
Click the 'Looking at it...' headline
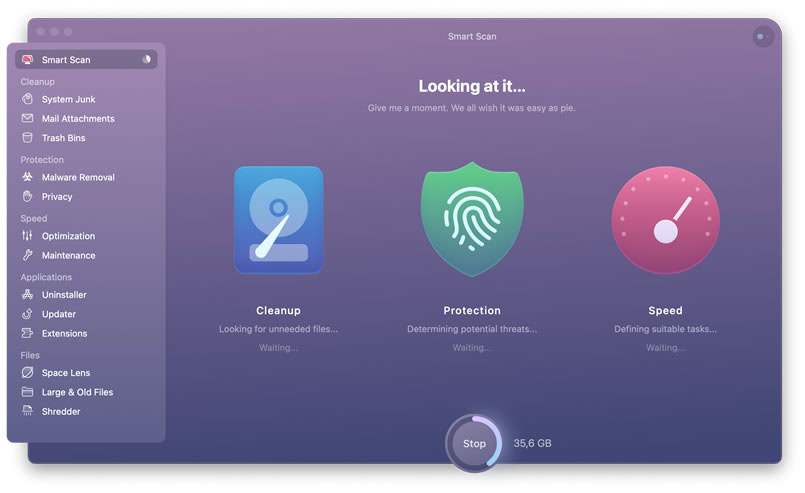click(x=472, y=86)
